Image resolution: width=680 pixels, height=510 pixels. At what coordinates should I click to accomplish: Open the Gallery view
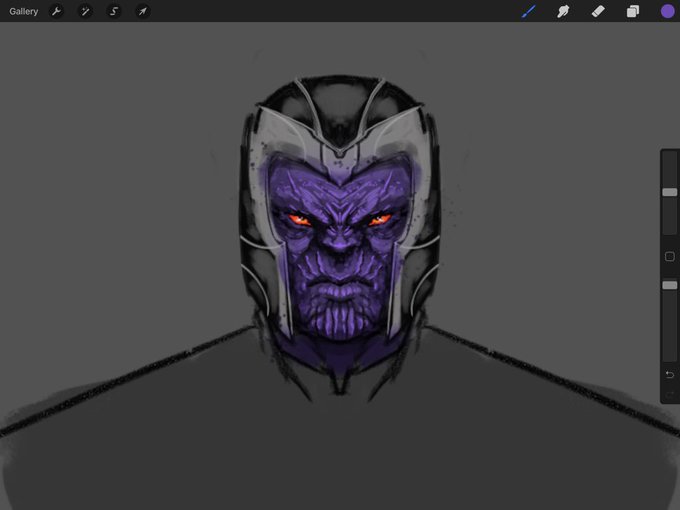click(23, 11)
